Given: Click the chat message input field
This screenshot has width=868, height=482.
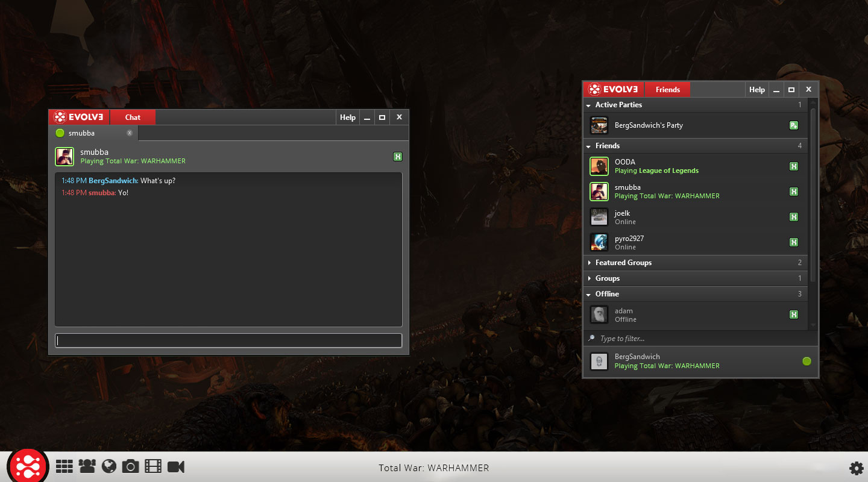Looking at the screenshot, I should click(x=228, y=340).
